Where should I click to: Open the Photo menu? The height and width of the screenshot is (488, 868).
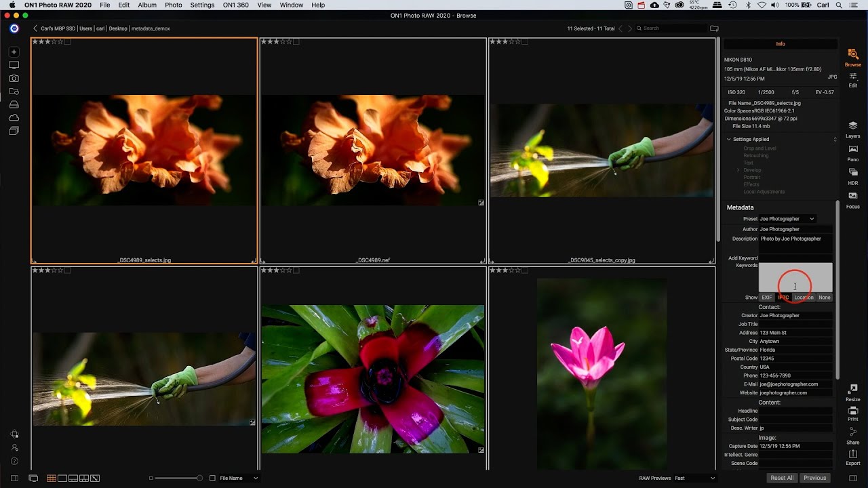point(174,5)
